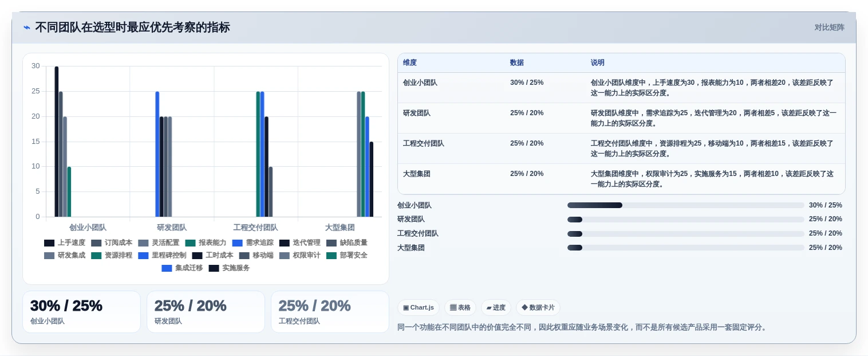Hide the 迭代管理 dataset from chart
Image resolution: width=868 pixels, height=356 pixels.
tap(299, 242)
